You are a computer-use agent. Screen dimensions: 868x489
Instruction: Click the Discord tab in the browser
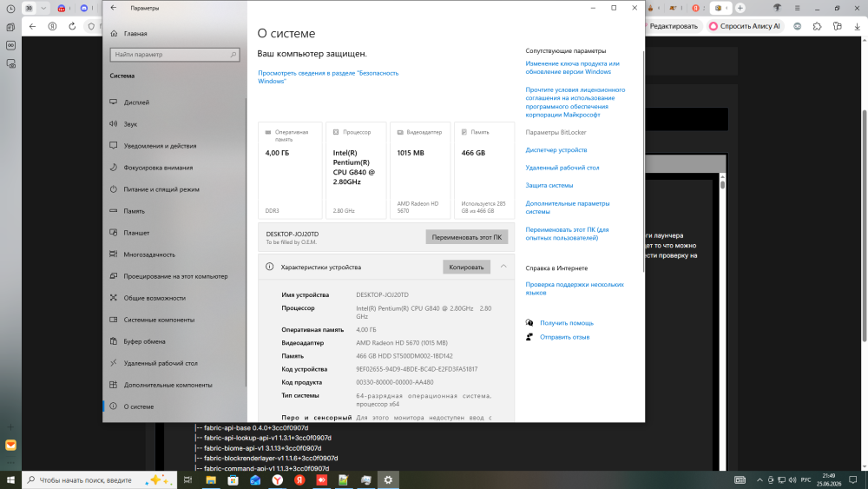(83, 9)
